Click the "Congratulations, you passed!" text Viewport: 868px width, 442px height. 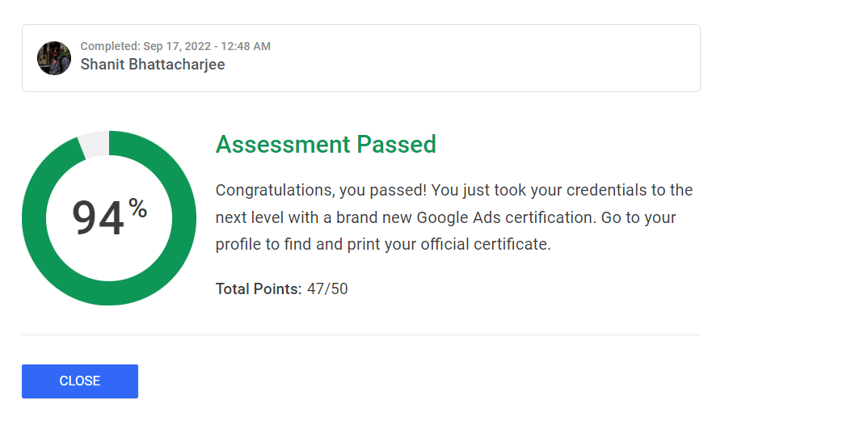tap(321, 191)
